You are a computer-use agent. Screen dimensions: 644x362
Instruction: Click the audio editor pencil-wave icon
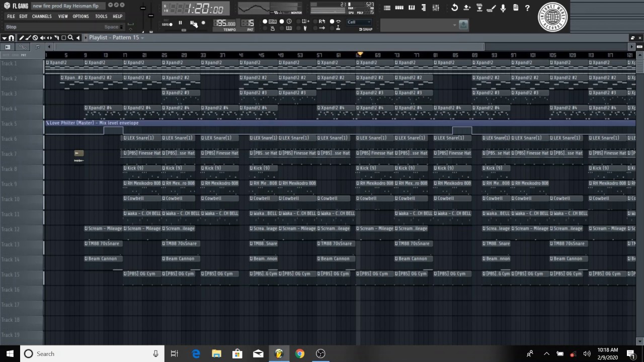click(492, 8)
